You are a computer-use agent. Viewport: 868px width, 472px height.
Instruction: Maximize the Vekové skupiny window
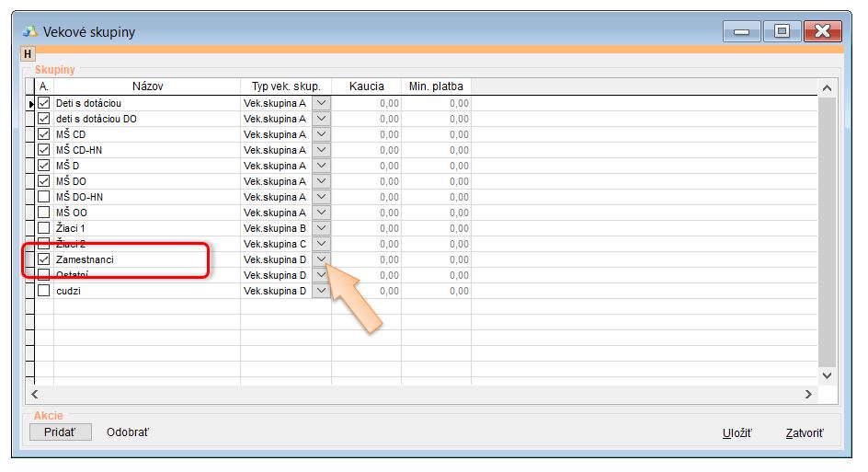click(782, 32)
